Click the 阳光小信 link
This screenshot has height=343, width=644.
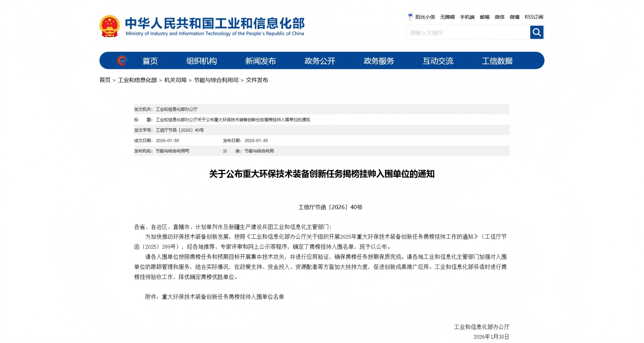click(x=425, y=17)
